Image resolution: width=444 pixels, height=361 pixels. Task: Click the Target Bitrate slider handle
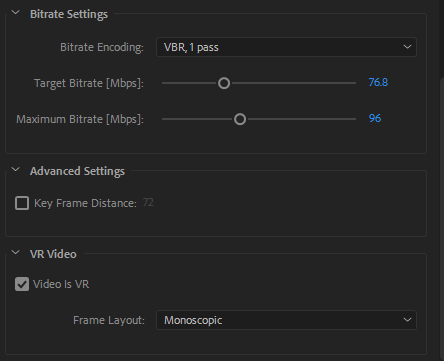click(x=224, y=83)
